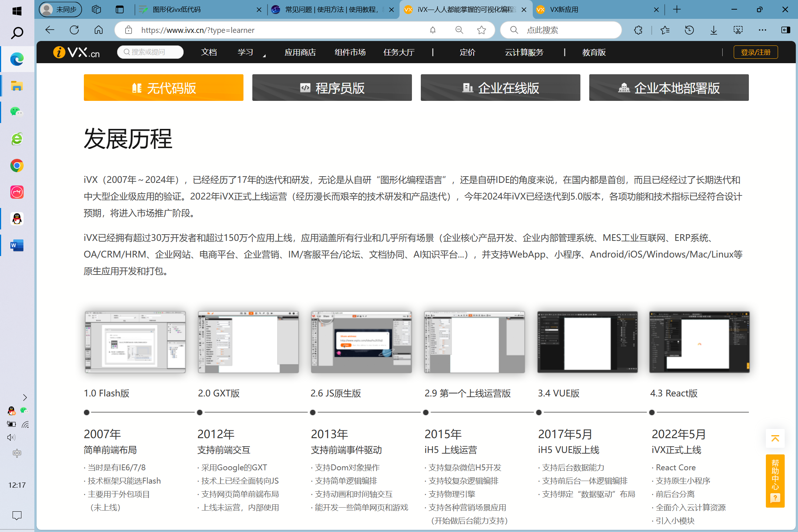
Task: Open 教育版 in the navigation
Action: coord(594,52)
